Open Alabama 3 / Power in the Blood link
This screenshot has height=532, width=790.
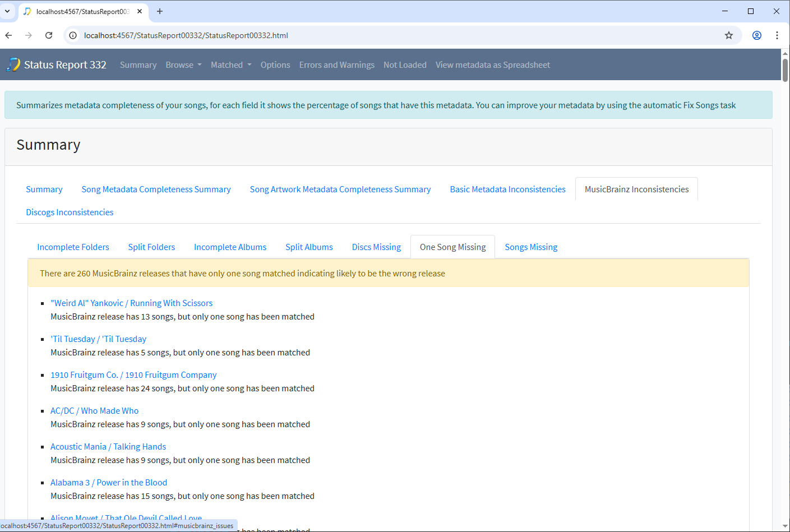pos(109,483)
